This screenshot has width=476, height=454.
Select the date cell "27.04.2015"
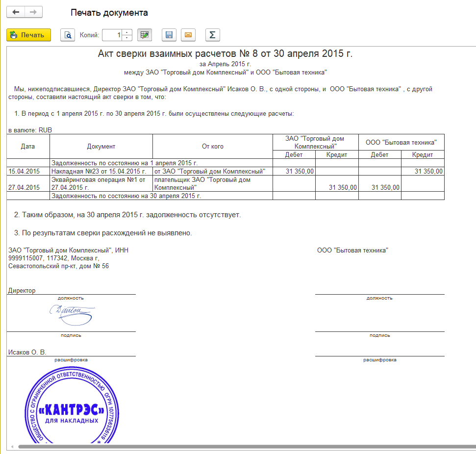click(28, 183)
